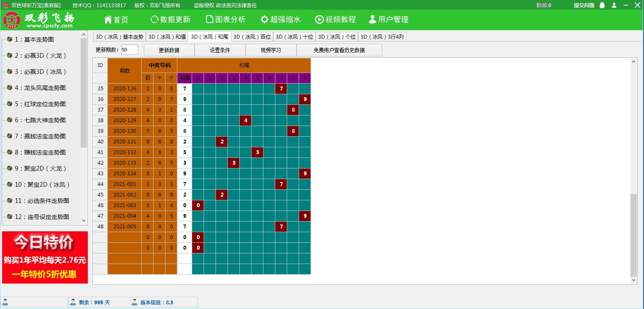Click the notification bell icon
This screenshot has height=309, width=644.
tap(601, 5)
